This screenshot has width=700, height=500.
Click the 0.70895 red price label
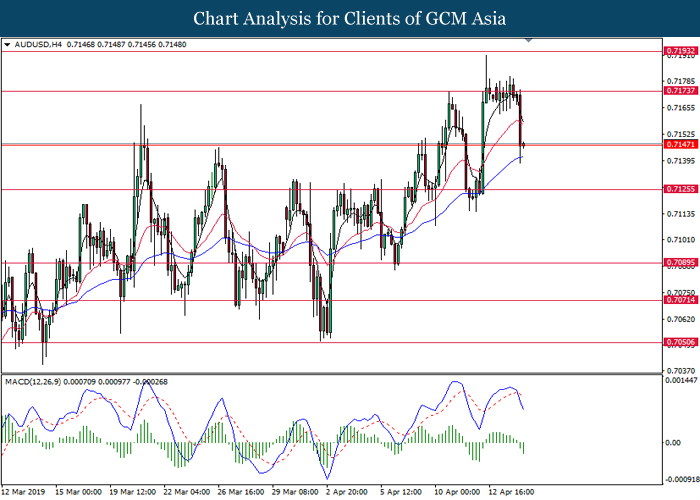click(680, 264)
